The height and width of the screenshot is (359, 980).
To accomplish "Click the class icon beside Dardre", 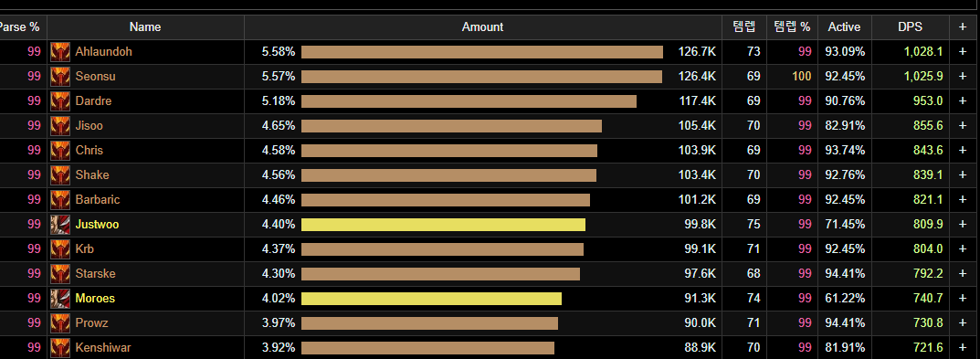I will coord(60,101).
